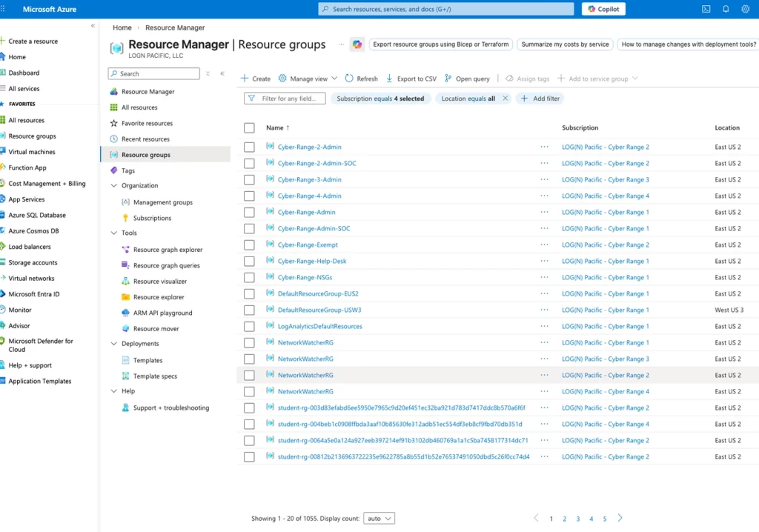Open Resource graph explorer in sidebar
Image resolution: width=759 pixels, height=532 pixels.
(x=168, y=250)
